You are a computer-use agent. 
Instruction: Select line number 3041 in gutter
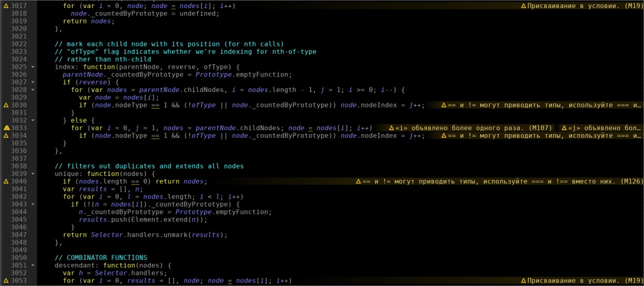coord(19,189)
